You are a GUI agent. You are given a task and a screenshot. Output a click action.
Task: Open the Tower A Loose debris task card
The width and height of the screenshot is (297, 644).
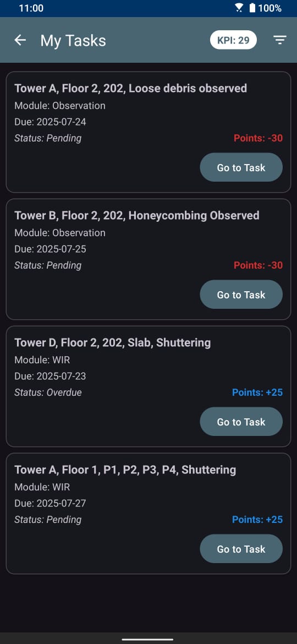148,132
